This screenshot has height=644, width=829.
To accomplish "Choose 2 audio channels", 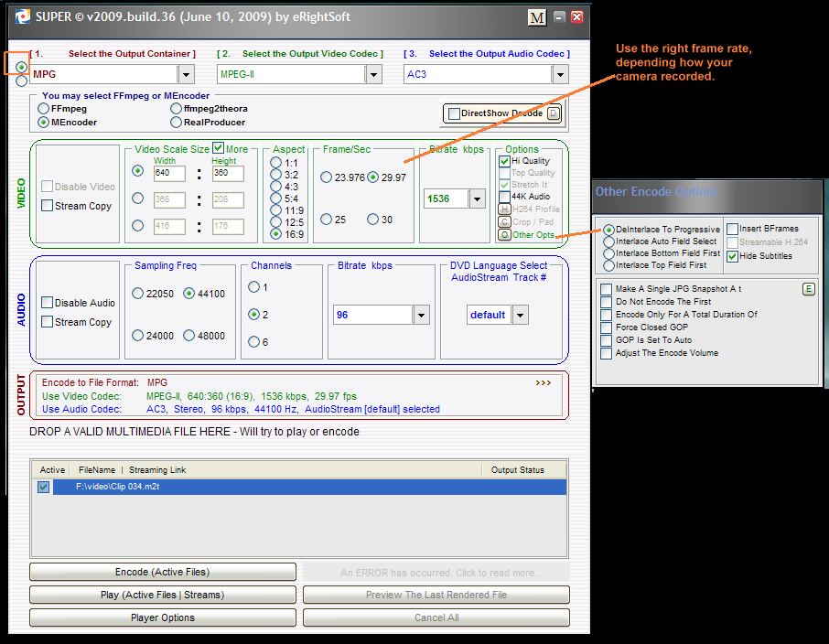I will [x=254, y=314].
